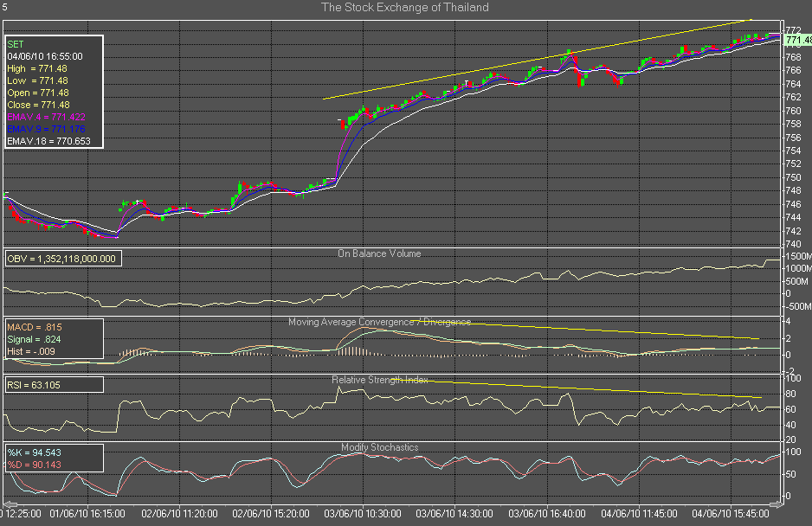
Task: Click the 03/06/10 16:40:00 time axis label
Action: pos(547,514)
